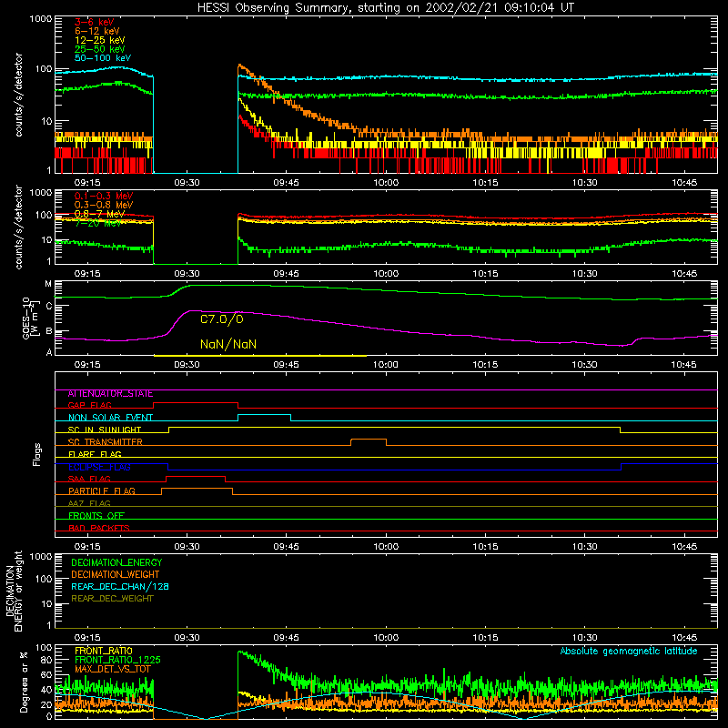Select the FLARE_FLAG label

(x=95, y=454)
